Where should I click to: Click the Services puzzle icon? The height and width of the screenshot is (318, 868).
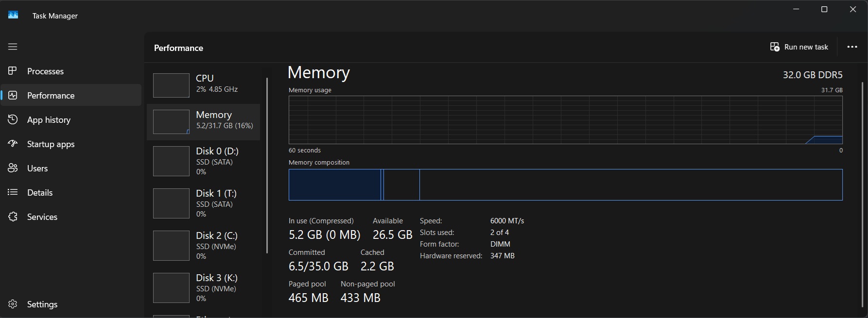pyautogui.click(x=13, y=217)
